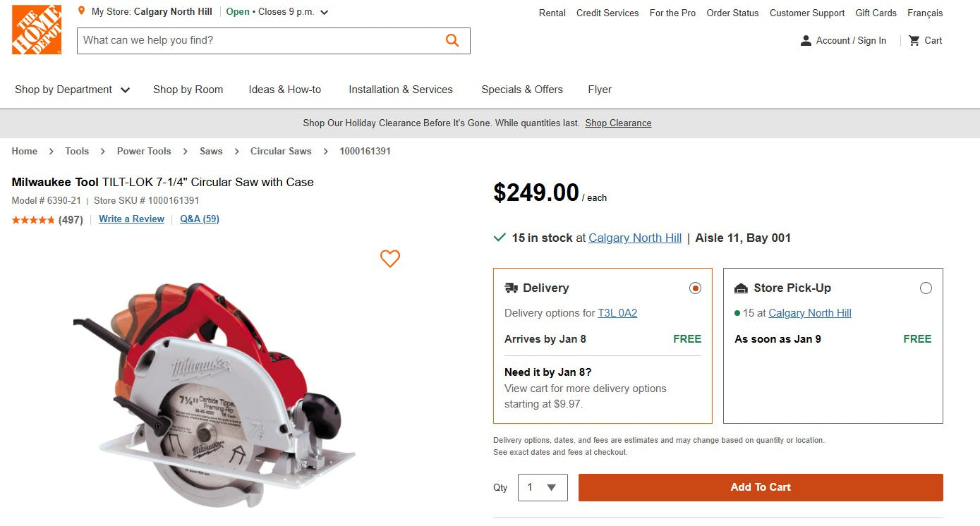Click the Add To Cart button
Image resolution: width=980 pixels, height=526 pixels.
(761, 487)
